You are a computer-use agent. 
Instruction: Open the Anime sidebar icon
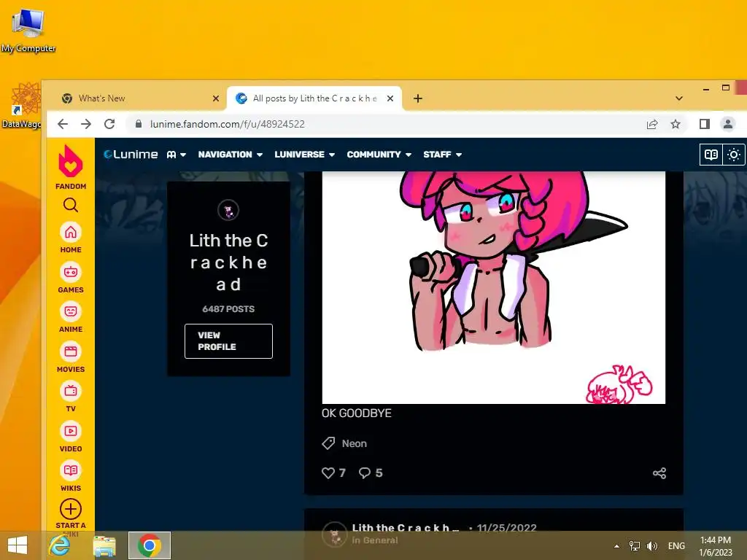tap(71, 312)
